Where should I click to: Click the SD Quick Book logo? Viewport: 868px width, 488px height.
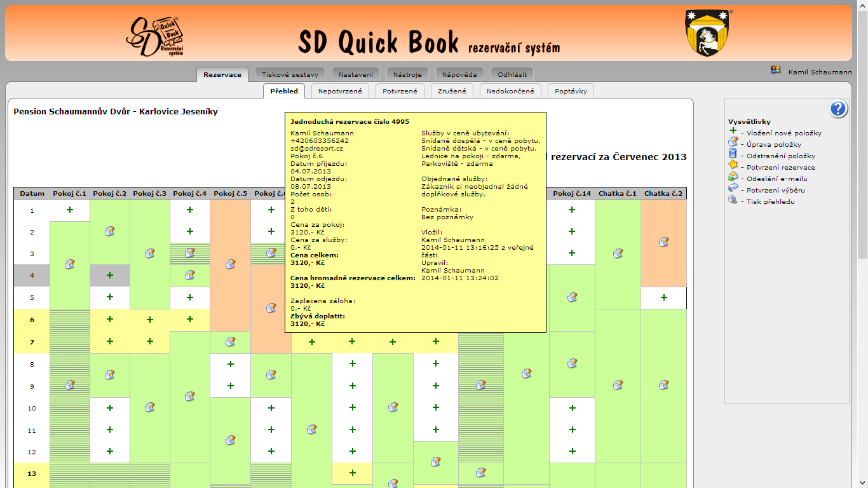pos(156,36)
